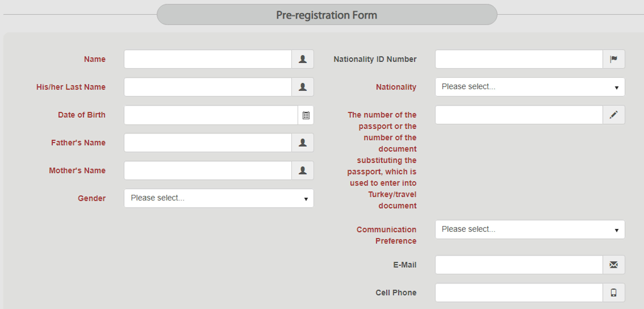The width and height of the screenshot is (644, 309).
Task: Click the person icon beside Mother's Name
Action: point(303,170)
